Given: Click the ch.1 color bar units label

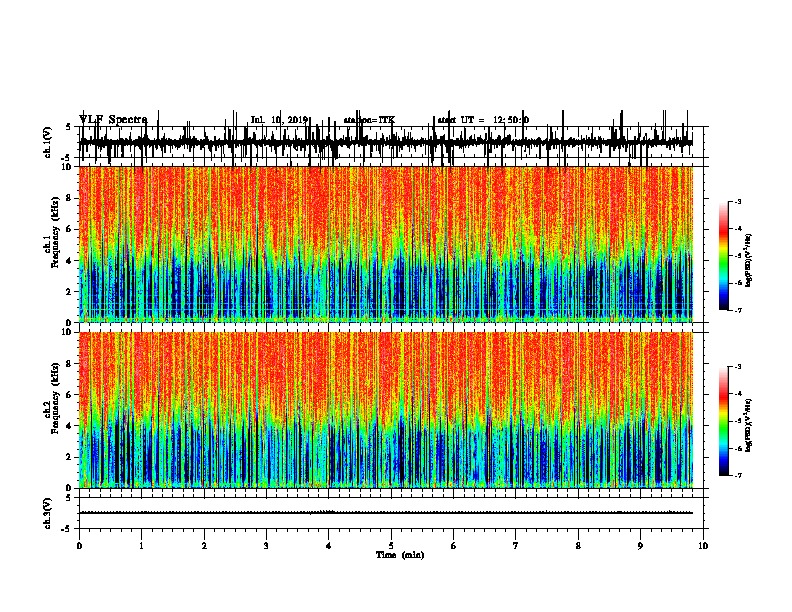Looking at the screenshot, I should click(x=749, y=261).
